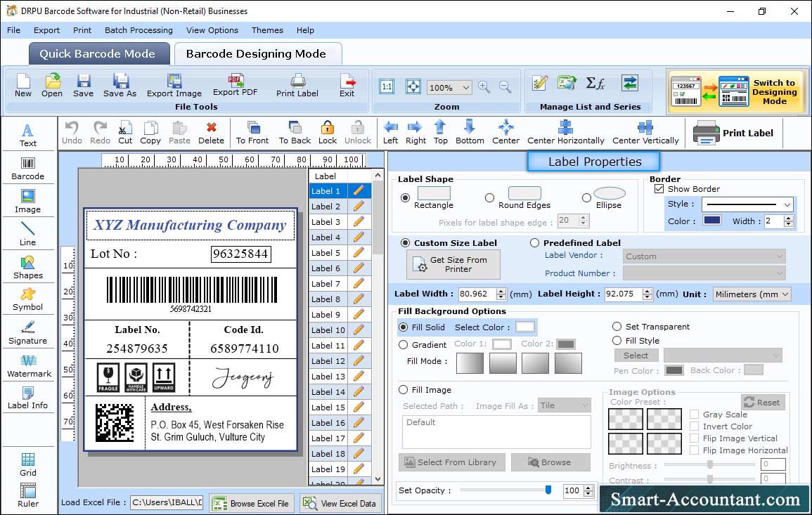The image size is (812, 515).
Task: Select Ellipse label shape
Action: coord(586,197)
